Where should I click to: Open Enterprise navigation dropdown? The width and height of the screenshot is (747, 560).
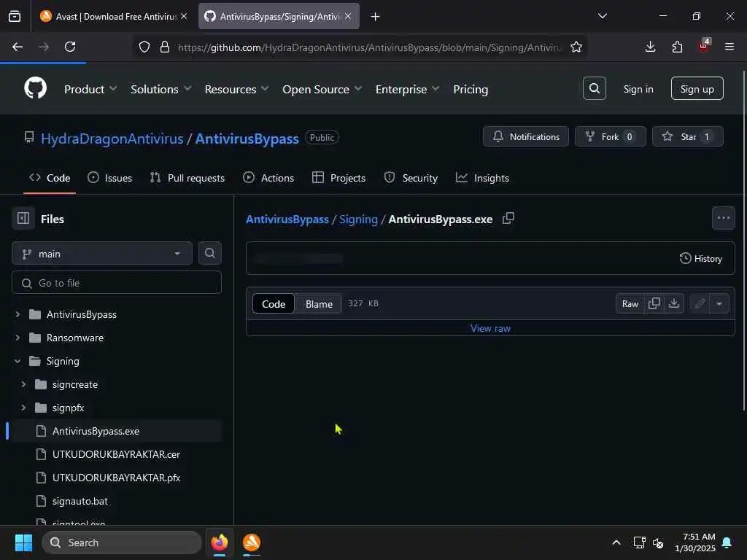coord(407,89)
